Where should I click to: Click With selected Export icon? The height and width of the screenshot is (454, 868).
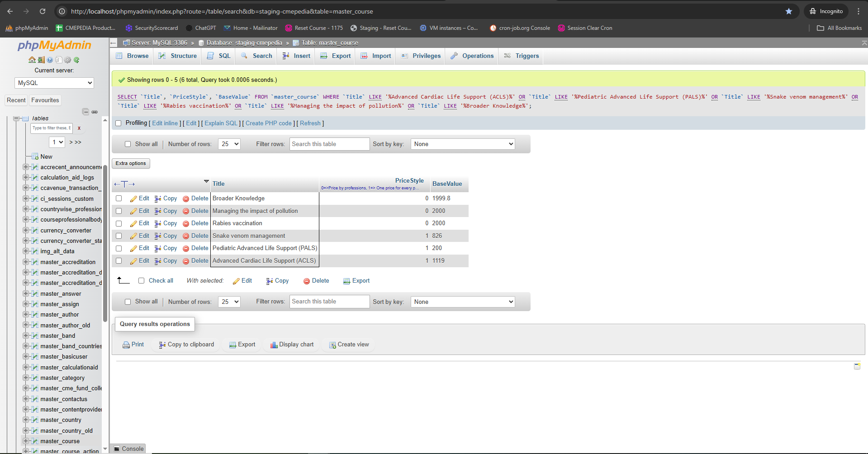(x=347, y=281)
